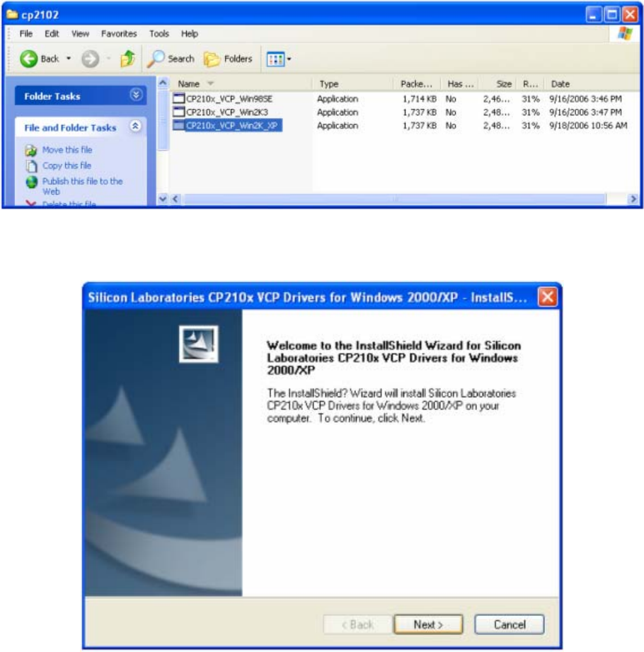
Task: Click the CP210x_VCP_Win2K_XP application icon
Action: click(178, 125)
